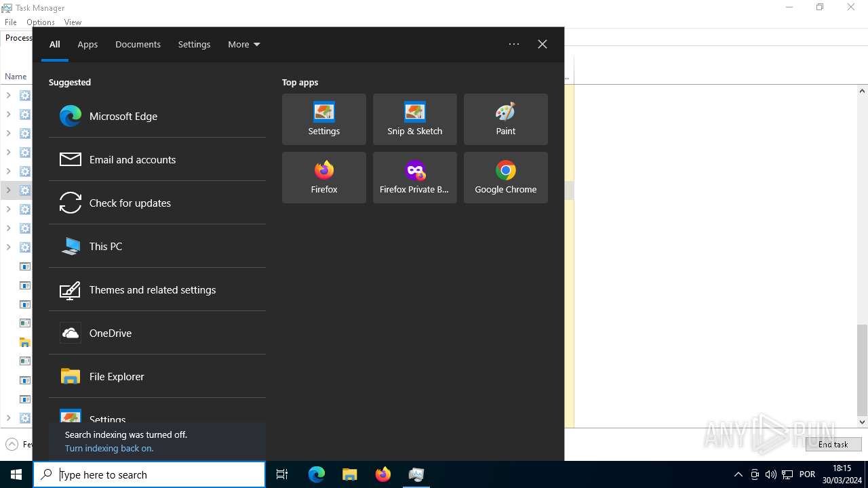868x488 pixels.
Task: Select Task Manager taskbar icon
Action: tap(416, 474)
